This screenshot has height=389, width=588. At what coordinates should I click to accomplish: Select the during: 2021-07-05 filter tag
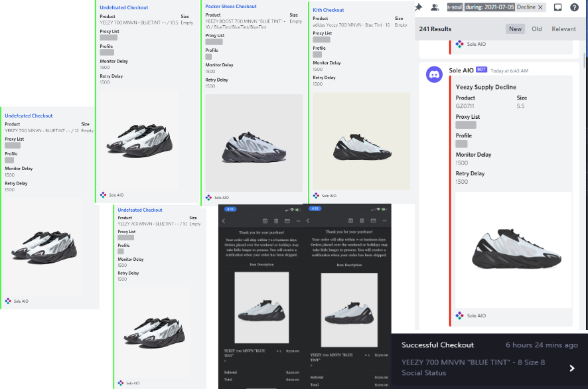pyautogui.click(x=489, y=7)
